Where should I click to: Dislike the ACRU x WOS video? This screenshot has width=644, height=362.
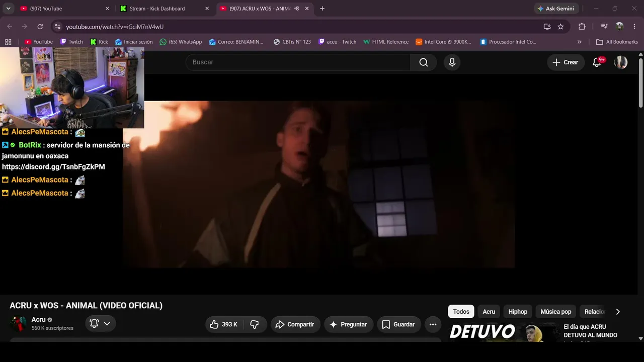255,324
